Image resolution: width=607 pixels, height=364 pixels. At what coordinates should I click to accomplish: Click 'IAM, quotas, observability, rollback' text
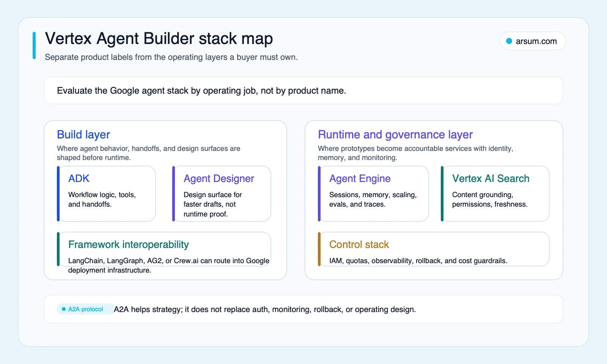point(418,261)
